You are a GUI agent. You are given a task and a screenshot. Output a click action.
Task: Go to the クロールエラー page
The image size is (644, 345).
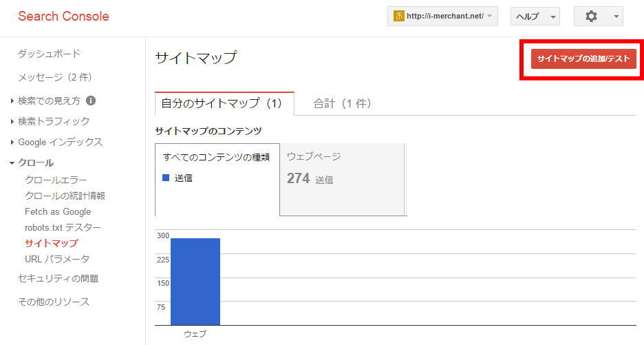point(56,180)
